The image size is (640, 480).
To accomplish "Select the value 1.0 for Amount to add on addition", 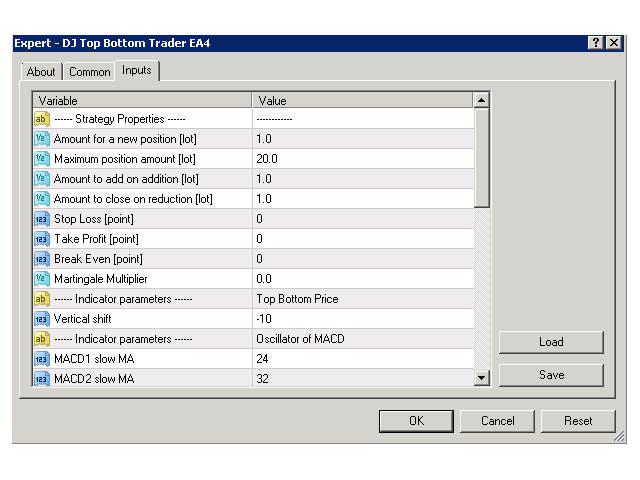I will tap(264, 179).
